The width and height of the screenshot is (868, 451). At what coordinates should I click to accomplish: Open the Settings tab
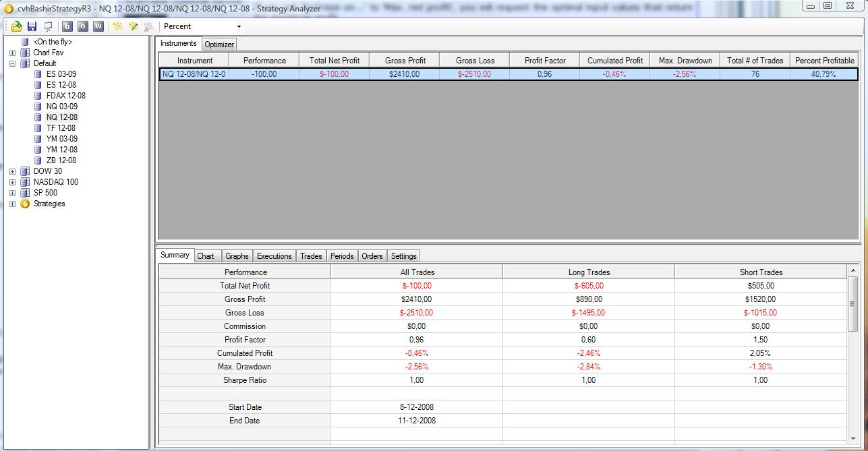point(403,256)
